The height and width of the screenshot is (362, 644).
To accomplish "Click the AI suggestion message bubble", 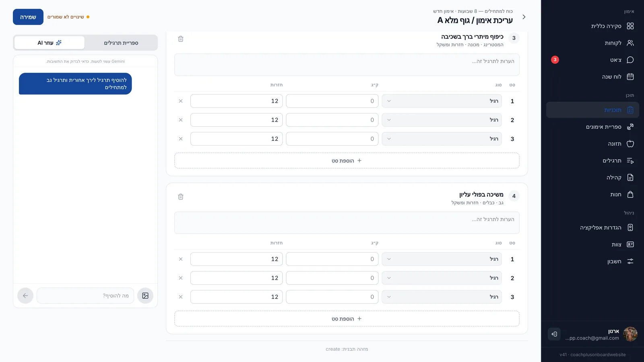I will click(x=75, y=84).
